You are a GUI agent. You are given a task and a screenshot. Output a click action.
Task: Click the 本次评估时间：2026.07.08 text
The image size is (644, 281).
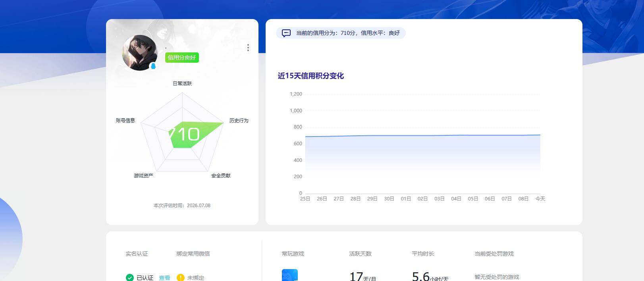pyautogui.click(x=182, y=206)
